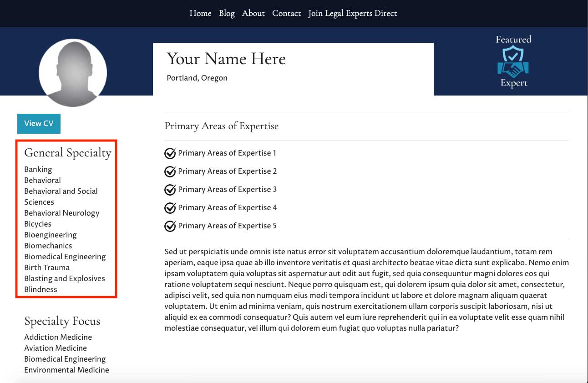Click Biomechanics specialty entry
Image resolution: width=588 pixels, height=383 pixels.
click(48, 246)
